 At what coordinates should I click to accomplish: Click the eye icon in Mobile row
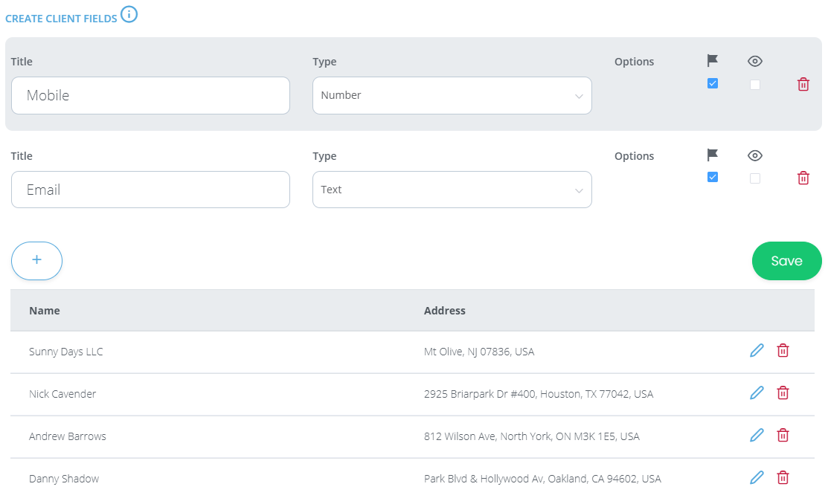tap(755, 61)
